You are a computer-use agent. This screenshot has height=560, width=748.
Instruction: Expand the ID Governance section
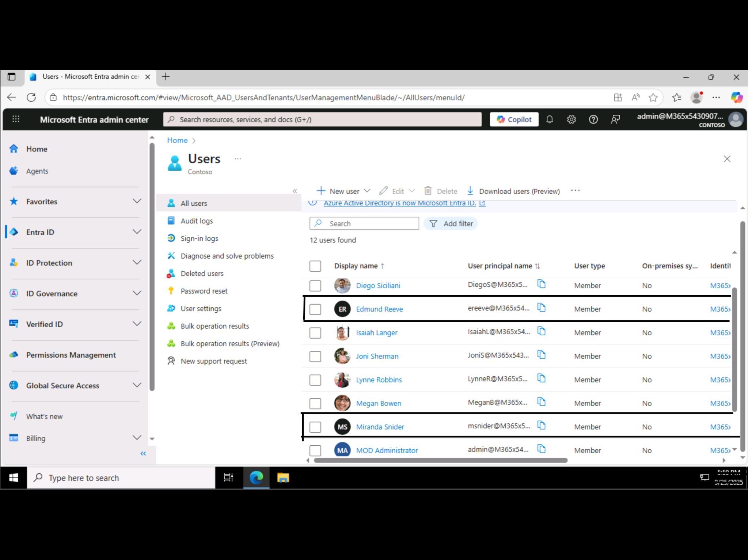137,293
